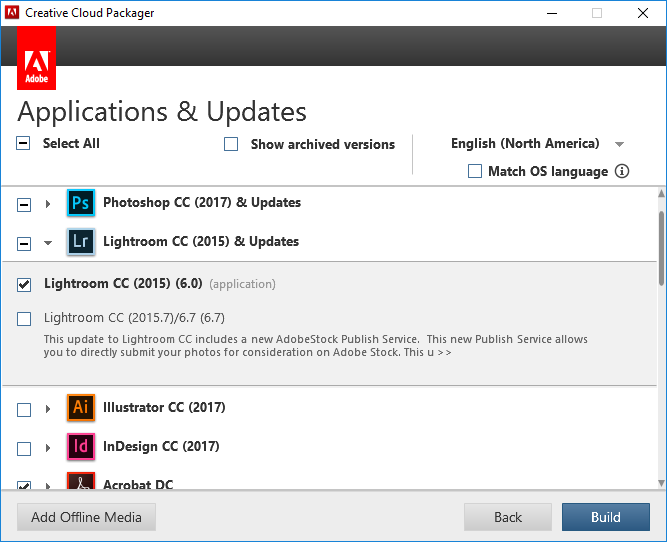Image resolution: width=667 pixels, height=542 pixels.
Task: Click the vertical scrollbar thumb
Action: tap(661, 248)
